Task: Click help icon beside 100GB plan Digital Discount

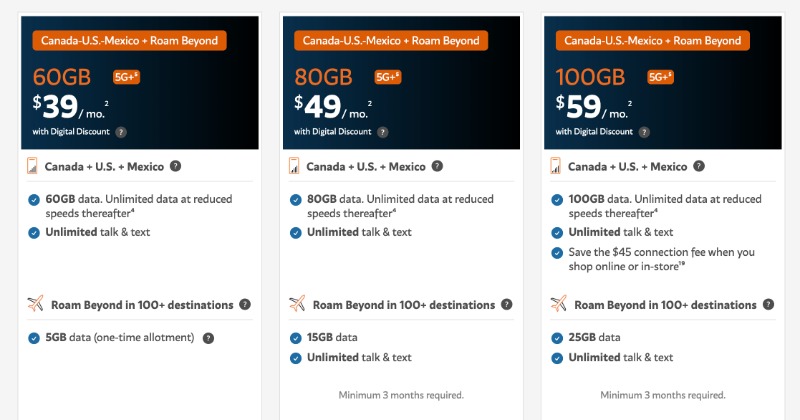Action: pos(644,132)
